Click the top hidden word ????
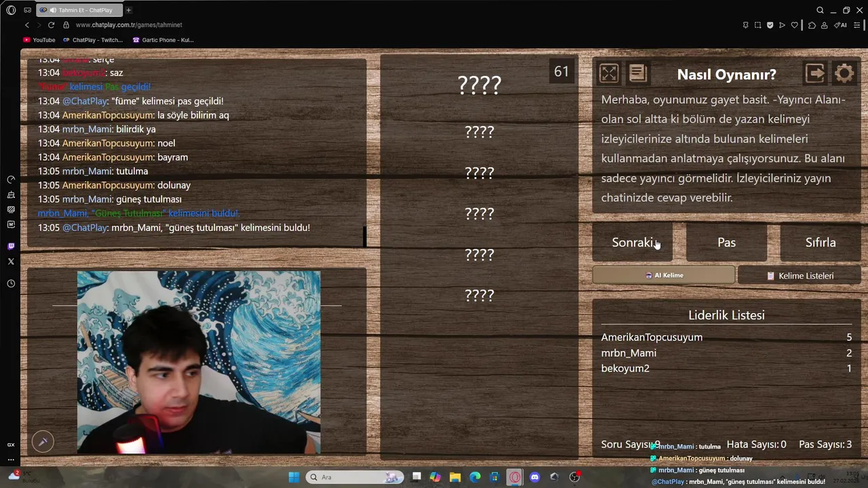868x488 pixels. (x=479, y=85)
